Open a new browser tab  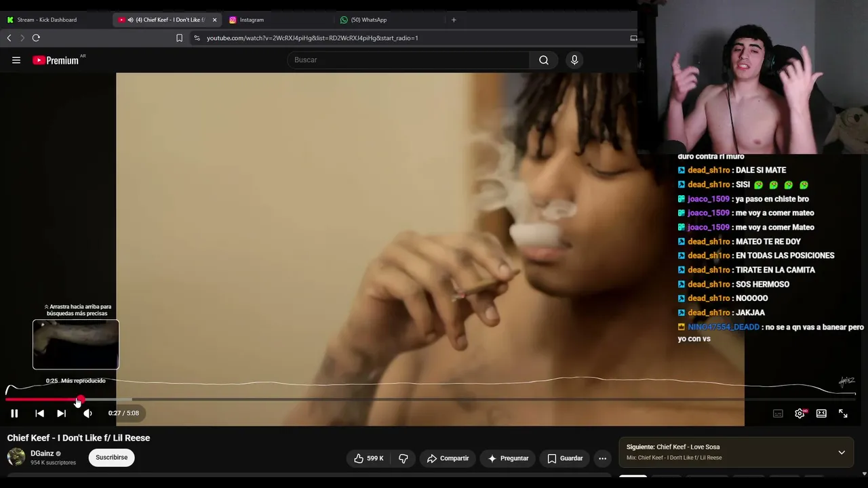click(x=454, y=20)
